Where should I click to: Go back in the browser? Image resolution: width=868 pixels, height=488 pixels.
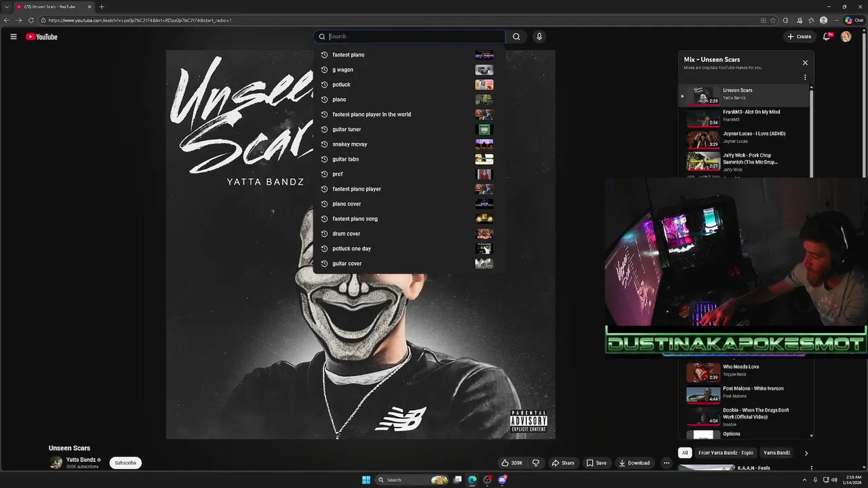point(7,20)
